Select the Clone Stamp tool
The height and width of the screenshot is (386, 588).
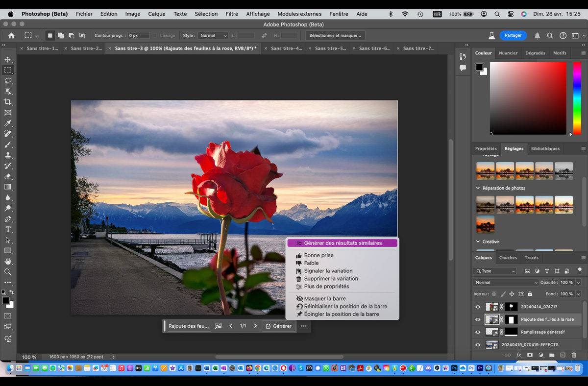(x=7, y=155)
